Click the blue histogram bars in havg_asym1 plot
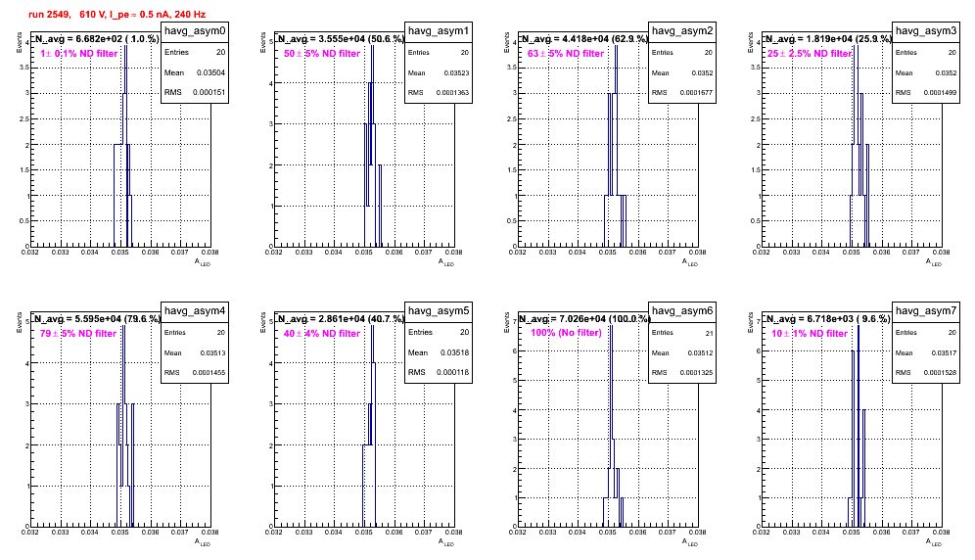 click(372, 146)
